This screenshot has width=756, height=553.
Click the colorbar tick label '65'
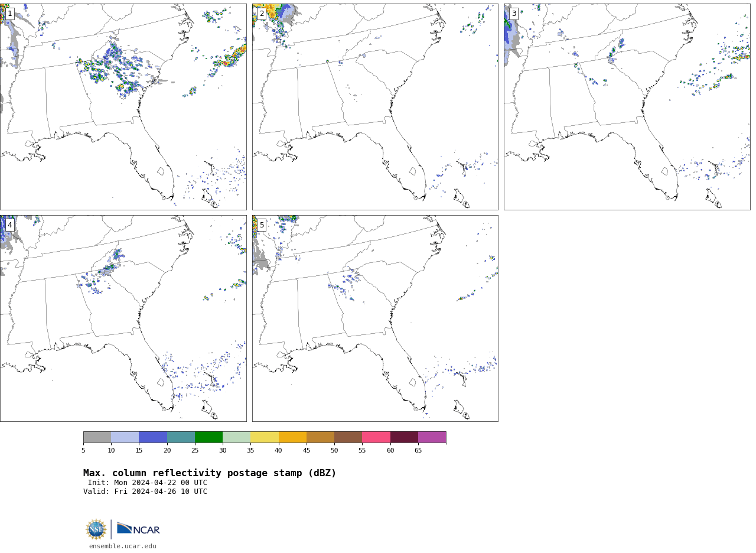pos(418,451)
